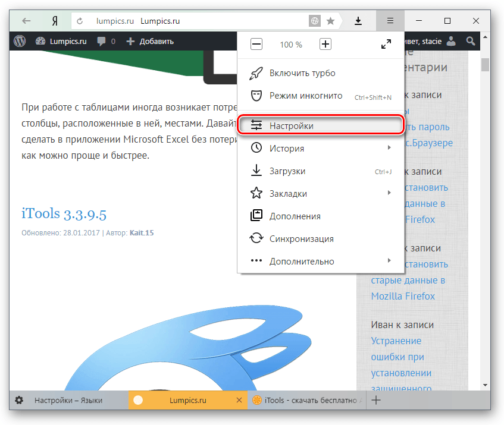Click the iTools blue logo image
The image size is (504, 425).
click(x=186, y=348)
